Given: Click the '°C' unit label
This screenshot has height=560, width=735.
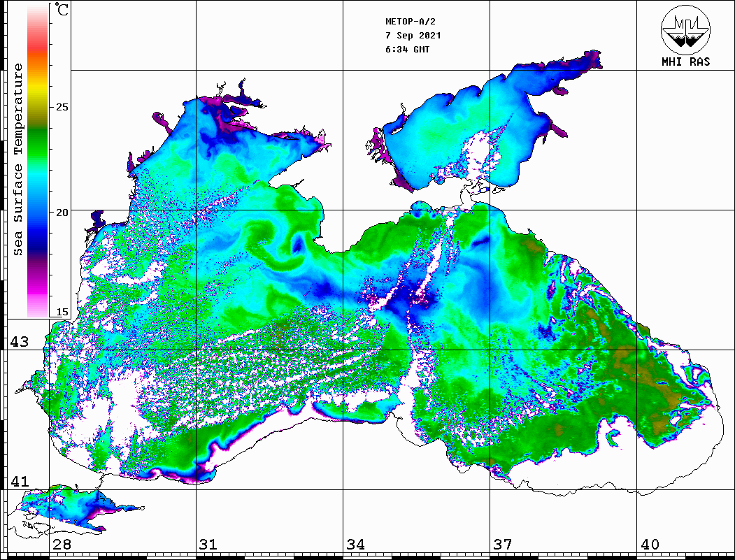Looking at the screenshot, I should click(62, 9).
